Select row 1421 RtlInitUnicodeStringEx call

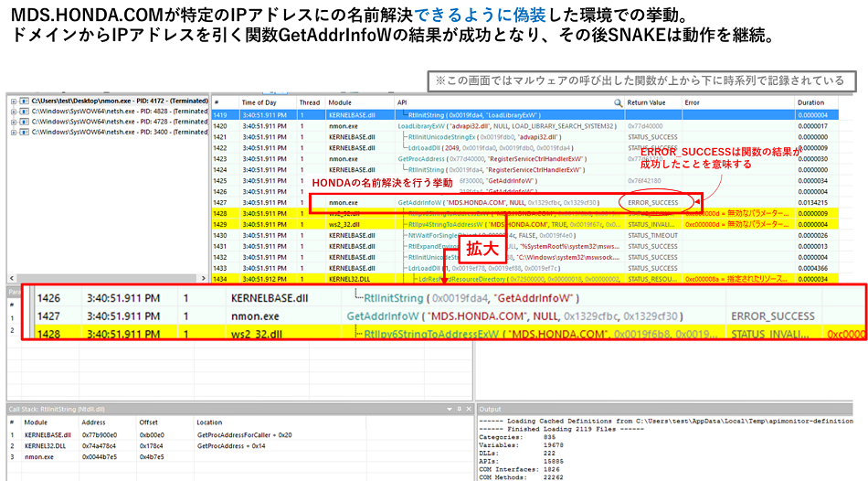(x=524, y=137)
